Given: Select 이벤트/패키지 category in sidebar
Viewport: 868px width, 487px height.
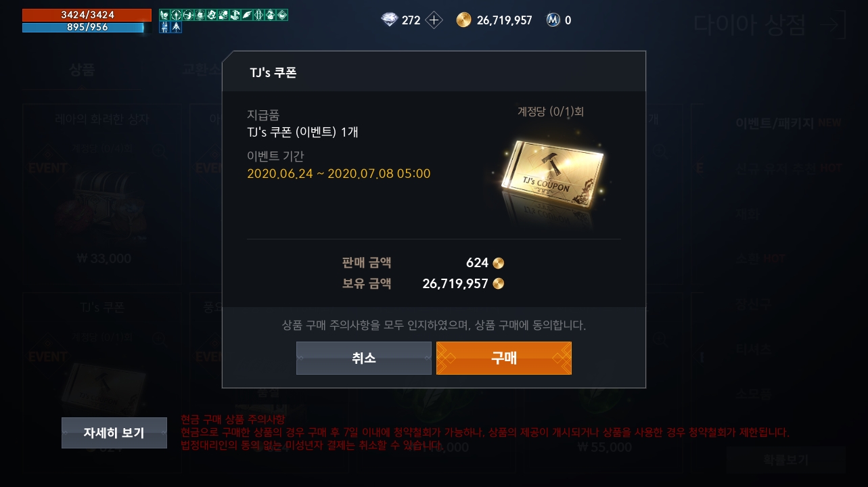Looking at the screenshot, I should (x=773, y=124).
